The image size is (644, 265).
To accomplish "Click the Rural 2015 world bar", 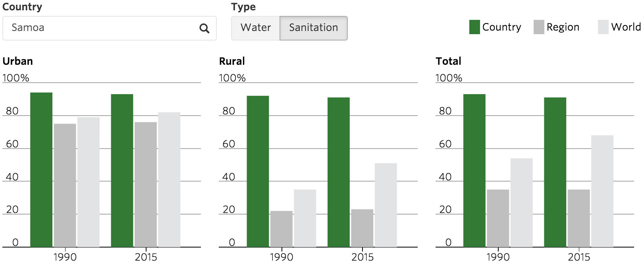I will (x=386, y=205).
